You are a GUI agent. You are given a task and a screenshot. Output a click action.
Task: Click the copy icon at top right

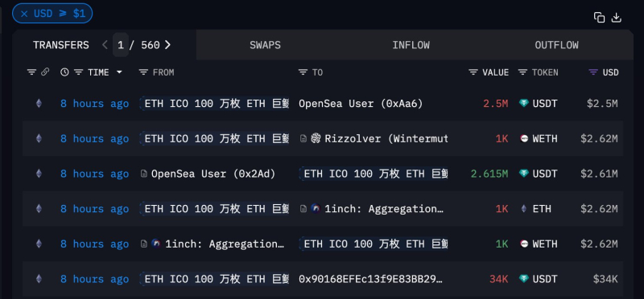(x=599, y=18)
